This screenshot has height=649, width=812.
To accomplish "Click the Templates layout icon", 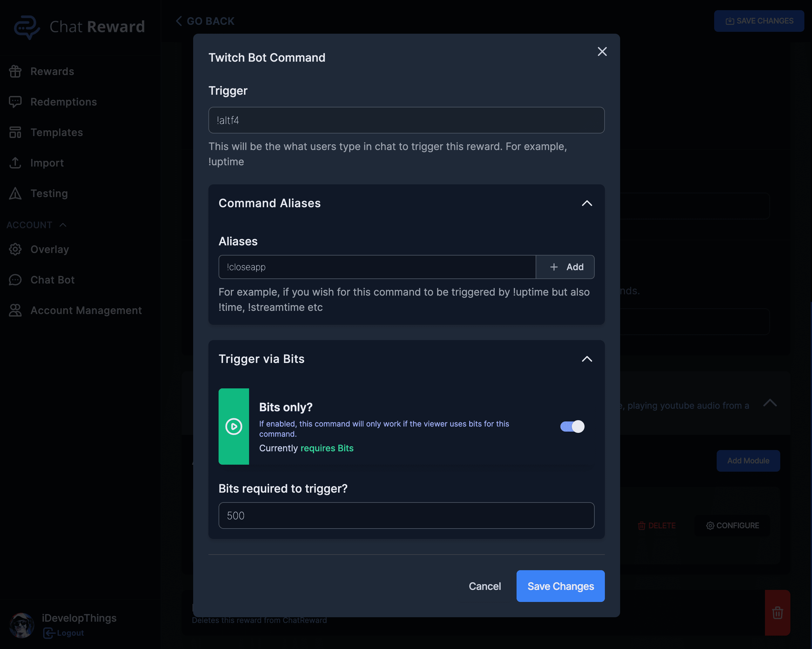I will point(15,132).
